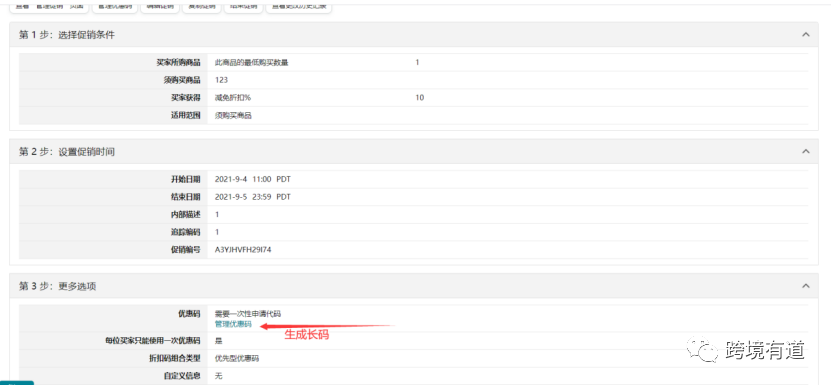Viewport: 831px width, 386px height.
Task: Click the 第 3 步：更多选项 heading
Action: 57,286
